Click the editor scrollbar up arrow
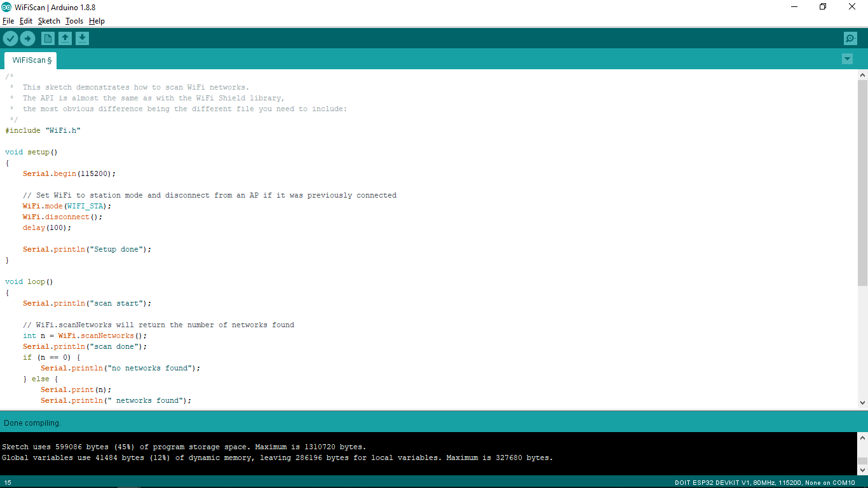This screenshot has height=488, width=868. [862, 75]
